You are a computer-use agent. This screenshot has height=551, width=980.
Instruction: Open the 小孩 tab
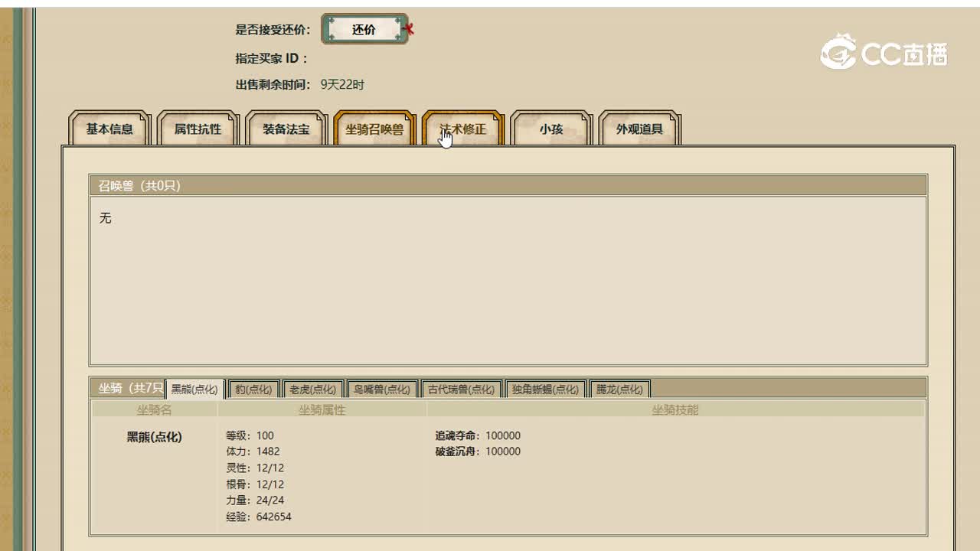[x=551, y=129]
